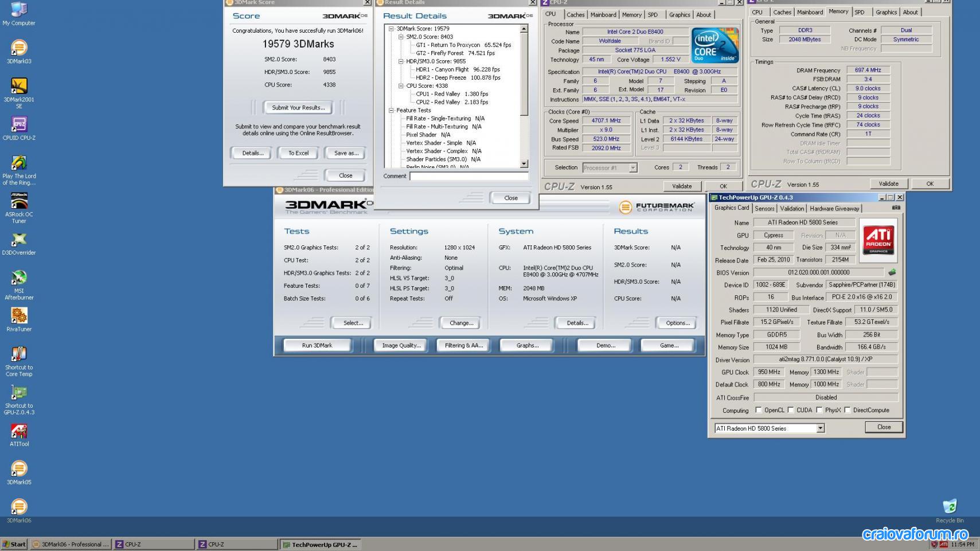The width and height of the screenshot is (980, 551).
Task: Launch ATITool desktop icon
Action: tap(19, 435)
